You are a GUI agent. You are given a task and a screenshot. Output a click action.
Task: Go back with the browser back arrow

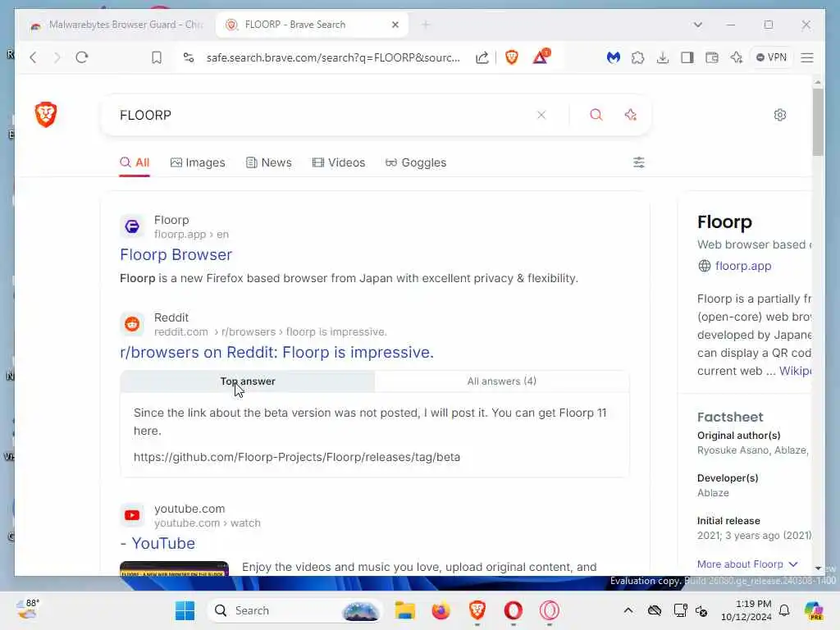33,57
